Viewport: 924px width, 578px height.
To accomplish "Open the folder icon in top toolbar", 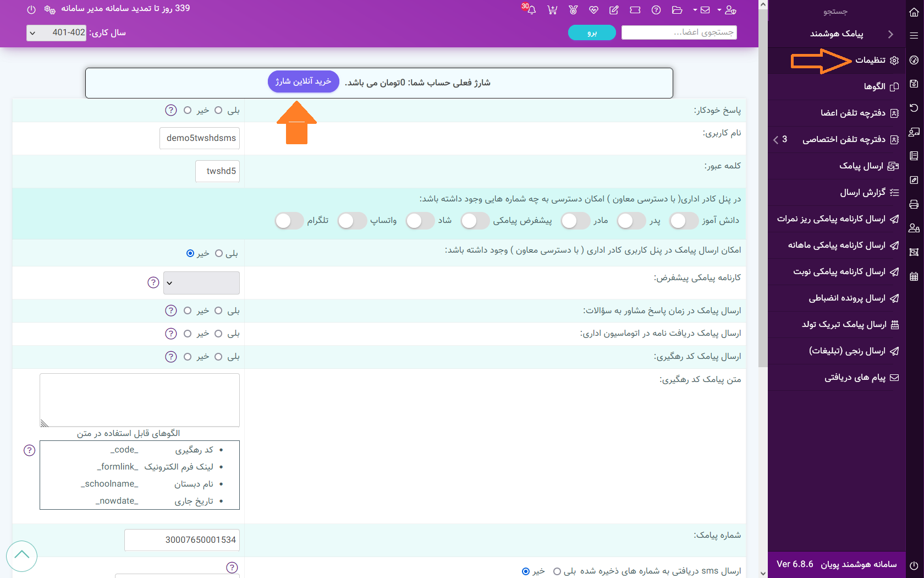I will click(x=677, y=10).
